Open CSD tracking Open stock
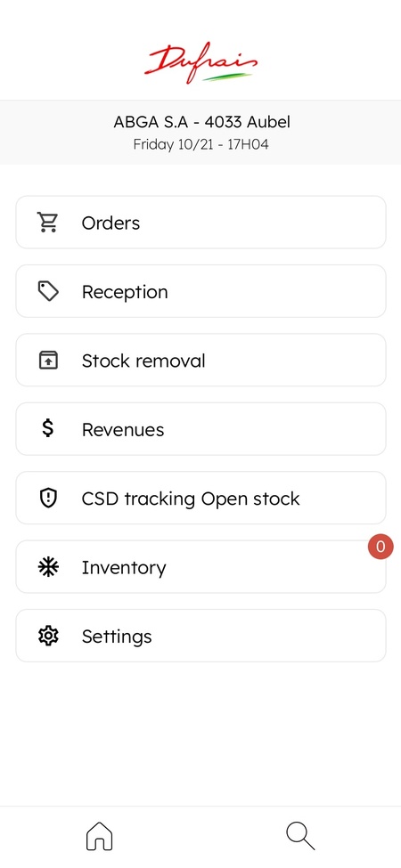Viewport: 401px width, 868px height. point(200,499)
